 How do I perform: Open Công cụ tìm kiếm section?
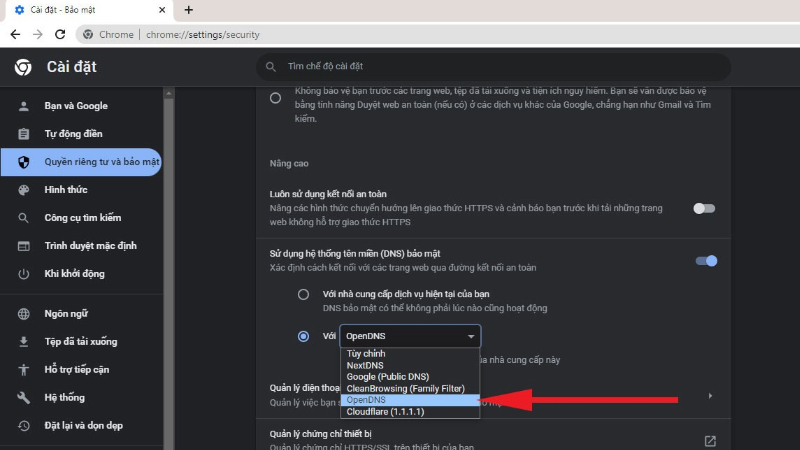[x=82, y=218]
